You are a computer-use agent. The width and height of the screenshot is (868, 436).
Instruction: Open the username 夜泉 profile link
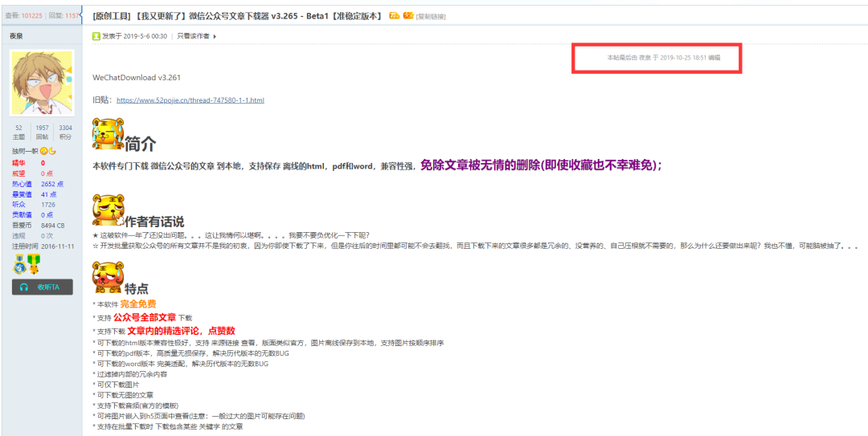tap(16, 36)
